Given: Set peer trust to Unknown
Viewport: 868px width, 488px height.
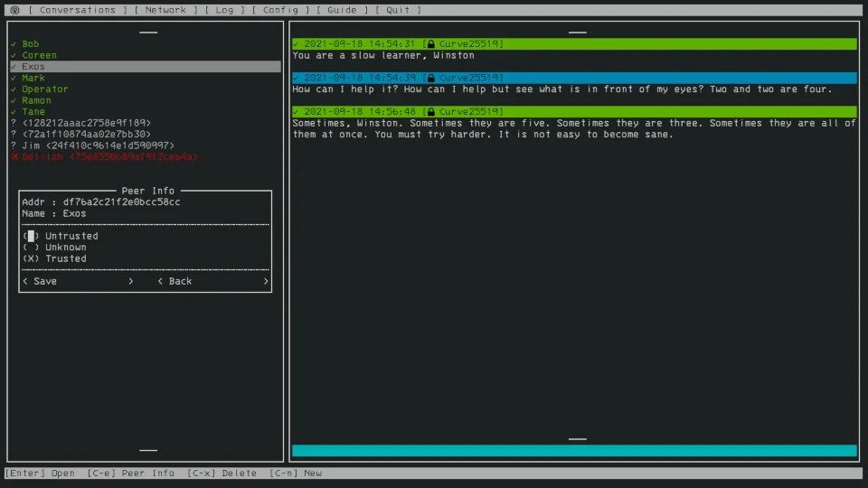Looking at the screenshot, I should pyautogui.click(x=32, y=248).
